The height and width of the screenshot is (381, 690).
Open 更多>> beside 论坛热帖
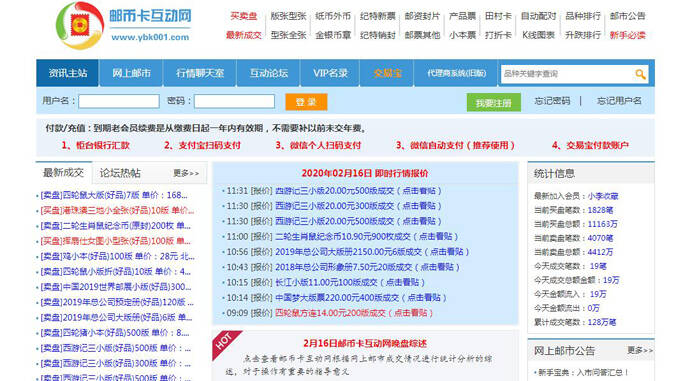tap(186, 173)
